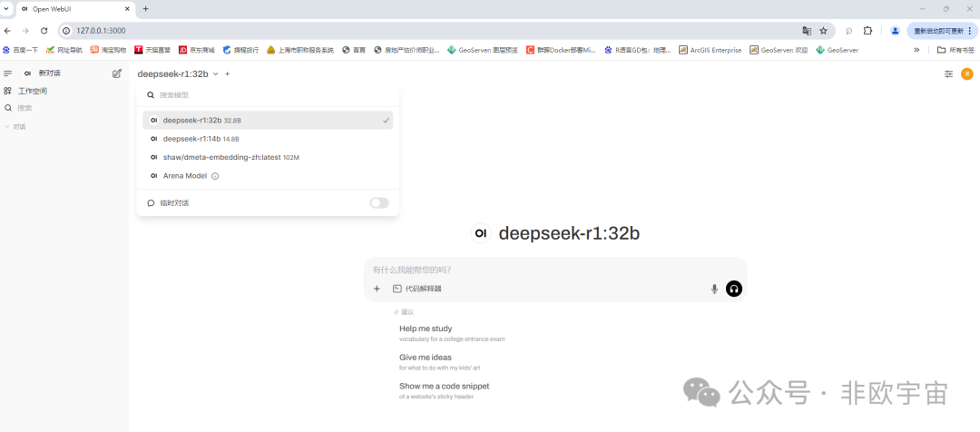Click the browser back arrow
Image resolution: width=980 pixels, height=432 pixels.
[x=7, y=31]
